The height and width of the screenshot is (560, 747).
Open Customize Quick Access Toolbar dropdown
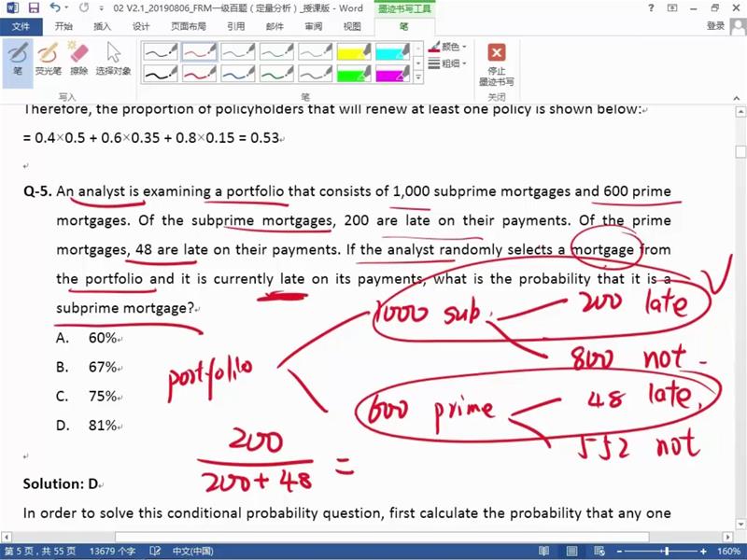[101, 8]
